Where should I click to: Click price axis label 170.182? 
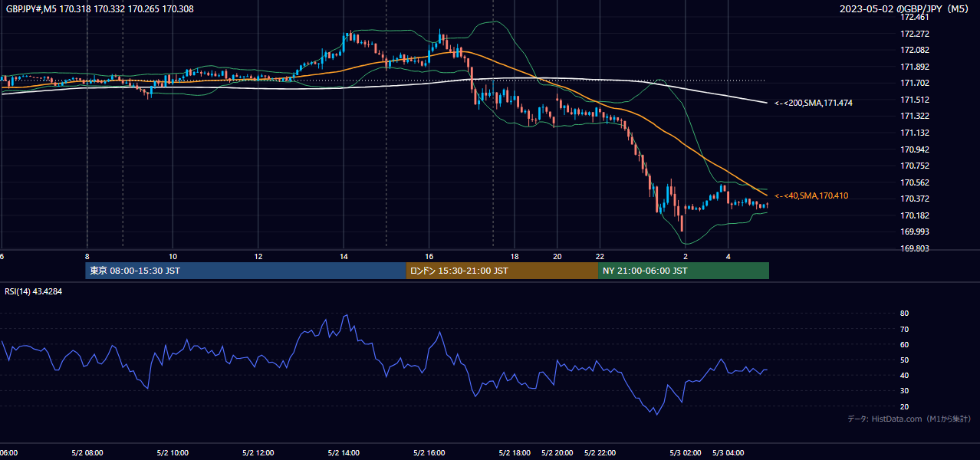click(915, 215)
